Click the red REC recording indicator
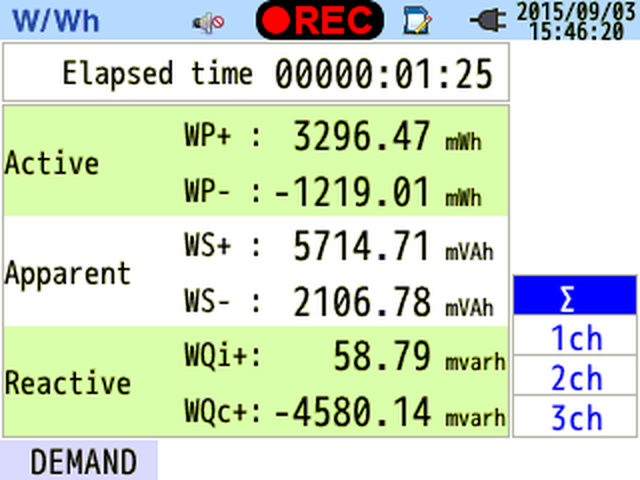Screen dimensions: 640x480 click(x=320, y=20)
